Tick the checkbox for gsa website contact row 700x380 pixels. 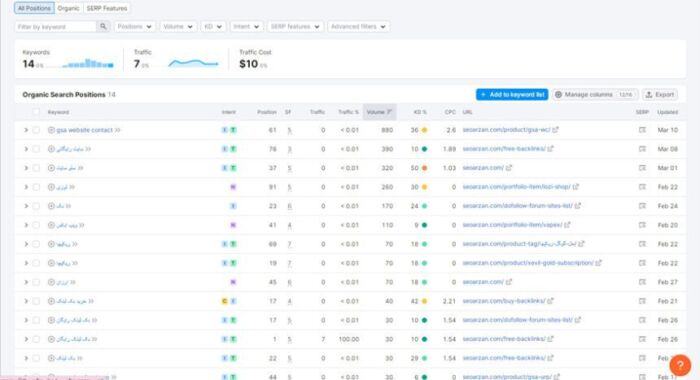pos(36,130)
